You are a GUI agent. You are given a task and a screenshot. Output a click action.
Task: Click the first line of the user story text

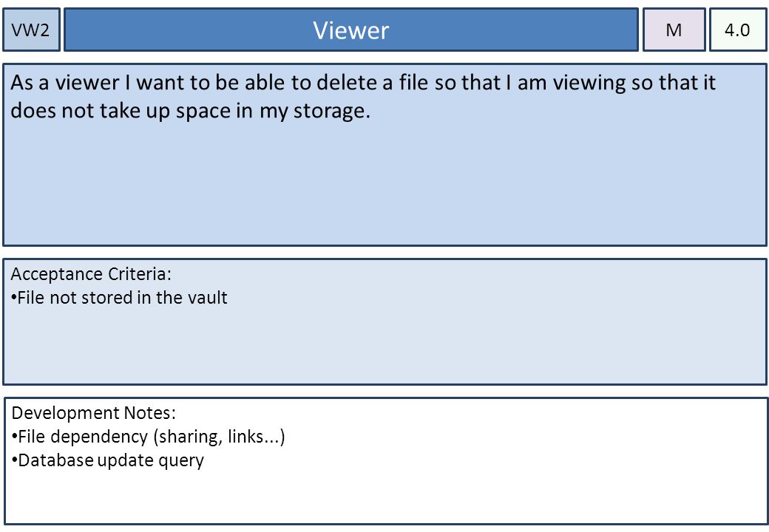(x=363, y=83)
